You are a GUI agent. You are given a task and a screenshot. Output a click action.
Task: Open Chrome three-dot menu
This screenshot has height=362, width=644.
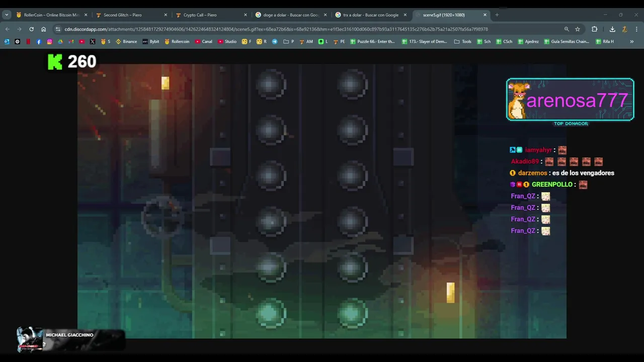click(636, 29)
